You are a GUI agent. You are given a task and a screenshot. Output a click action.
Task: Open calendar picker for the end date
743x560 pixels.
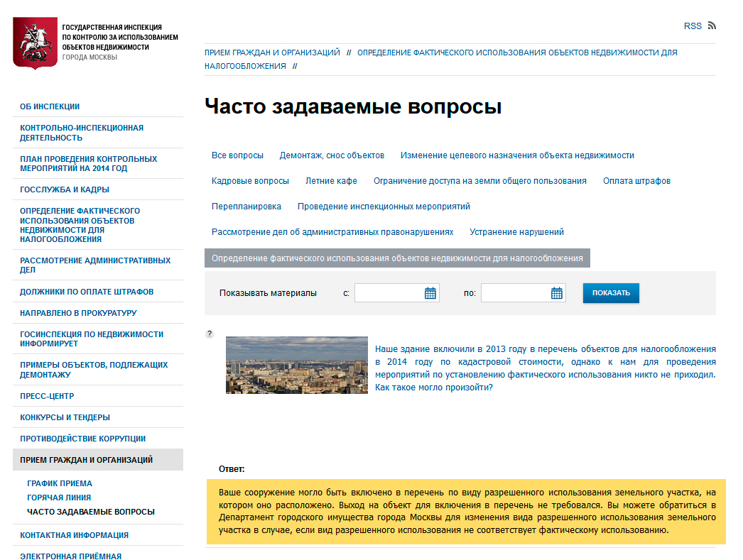click(557, 293)
